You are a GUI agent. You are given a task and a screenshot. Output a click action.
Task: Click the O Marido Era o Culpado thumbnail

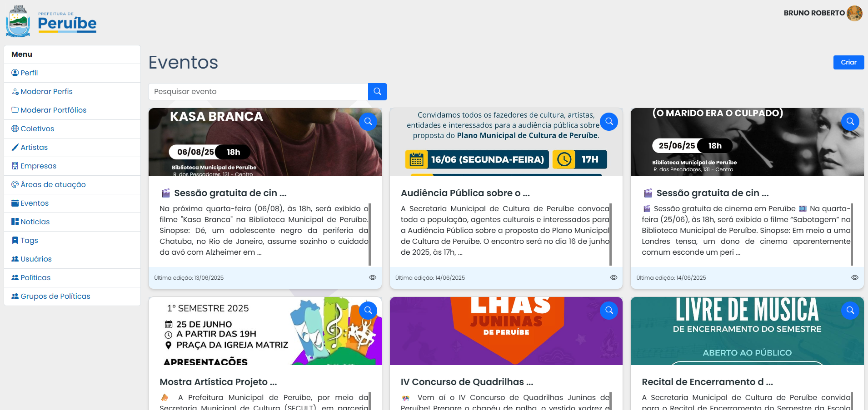747,142
